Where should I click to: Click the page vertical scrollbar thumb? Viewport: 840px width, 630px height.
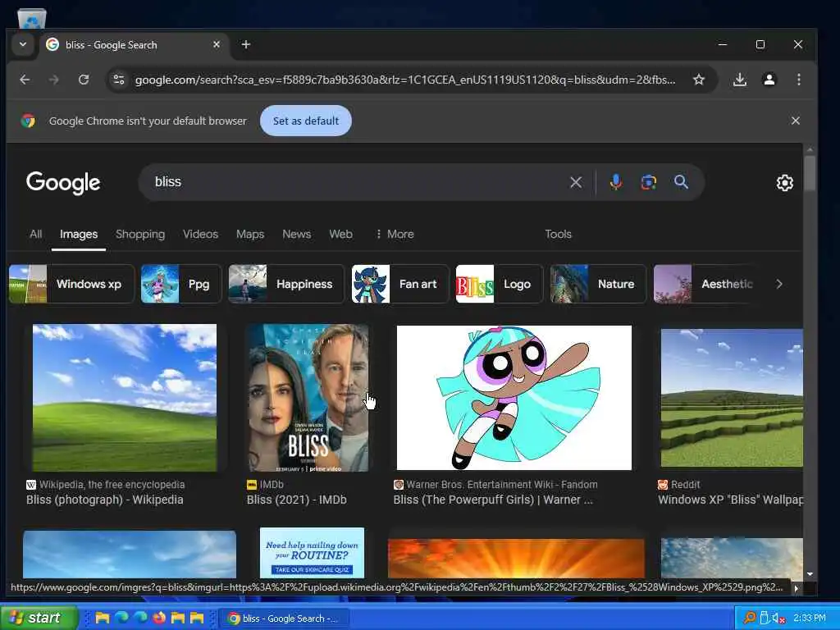[810, 172]
